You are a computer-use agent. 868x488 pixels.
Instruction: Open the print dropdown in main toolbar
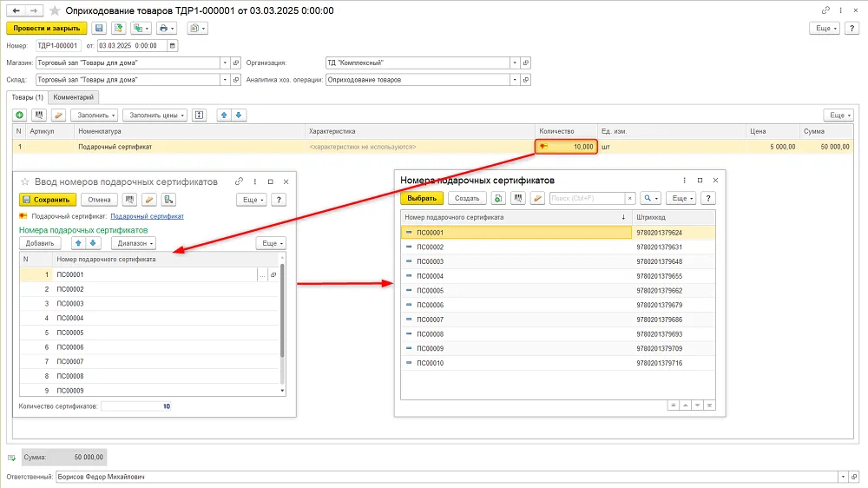coord(167,29)
